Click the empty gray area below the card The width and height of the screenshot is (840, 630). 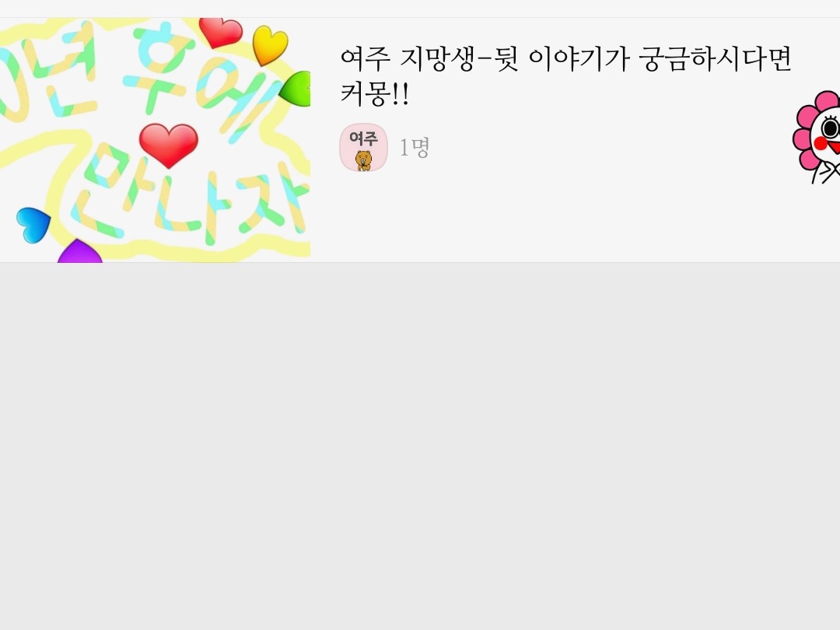(420, 446)
